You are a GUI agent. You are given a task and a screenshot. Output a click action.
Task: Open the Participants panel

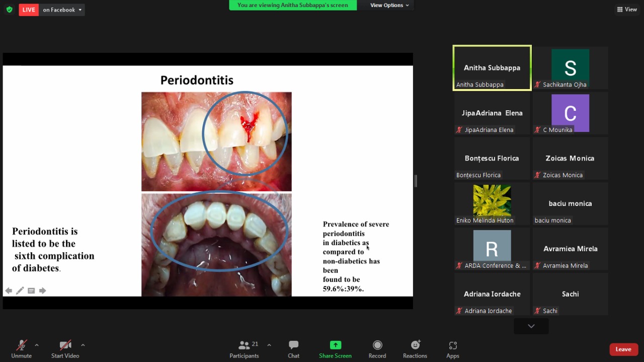245,349
